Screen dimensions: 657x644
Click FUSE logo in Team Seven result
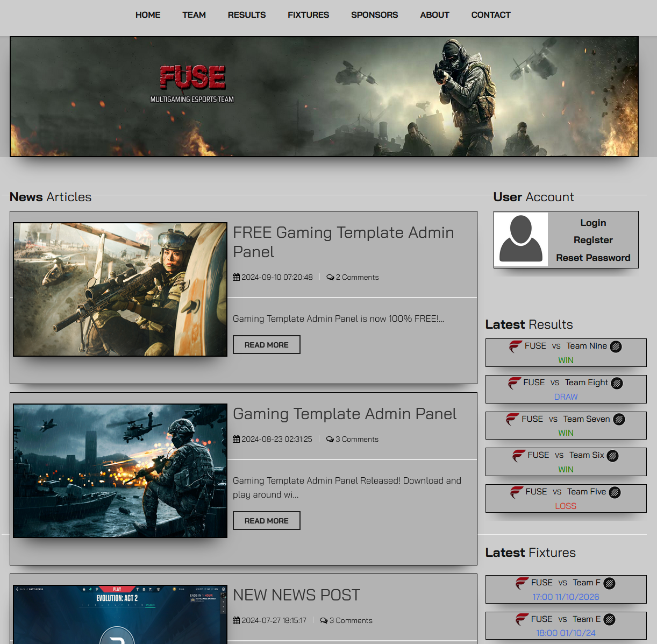pyautogui.click(x=513, y=419)
